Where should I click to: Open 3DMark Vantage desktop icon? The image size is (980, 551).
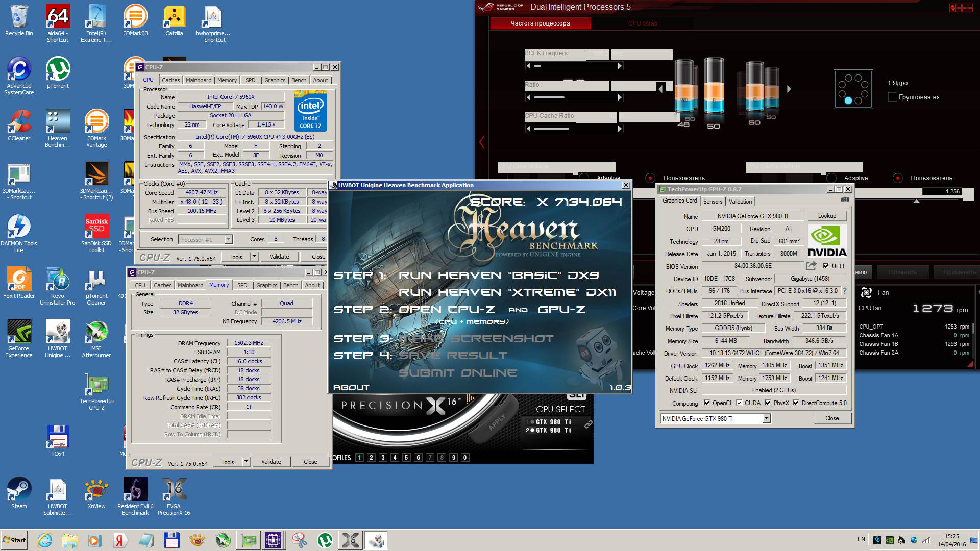96,128
